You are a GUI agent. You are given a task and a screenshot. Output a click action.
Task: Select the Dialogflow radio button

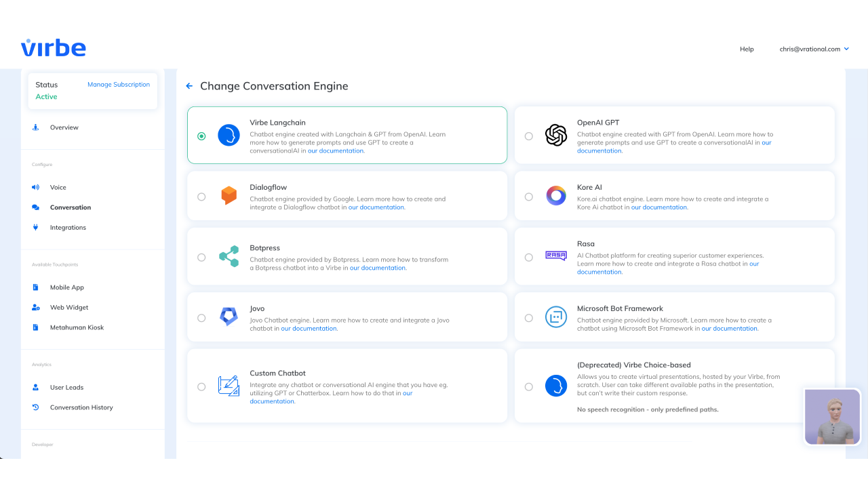click(x=201, y=197)
